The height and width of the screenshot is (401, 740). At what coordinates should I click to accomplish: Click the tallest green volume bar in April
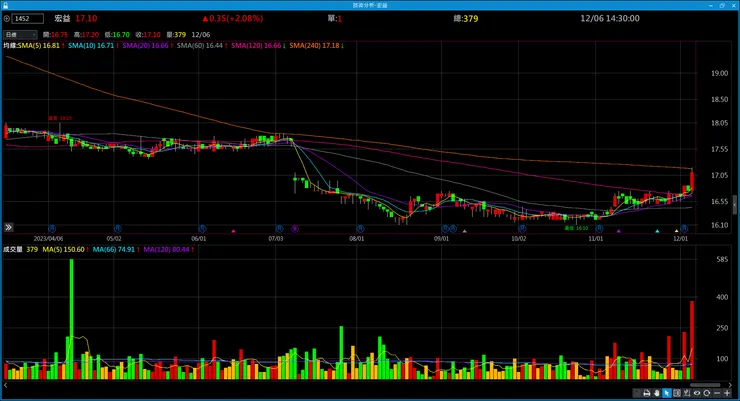(x=71, y=319)
